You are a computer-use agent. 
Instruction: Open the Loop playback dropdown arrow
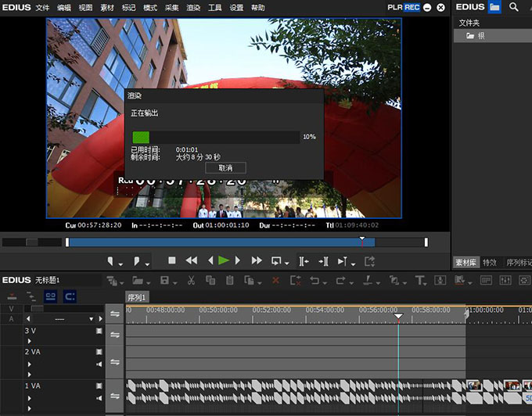(286, 264)
